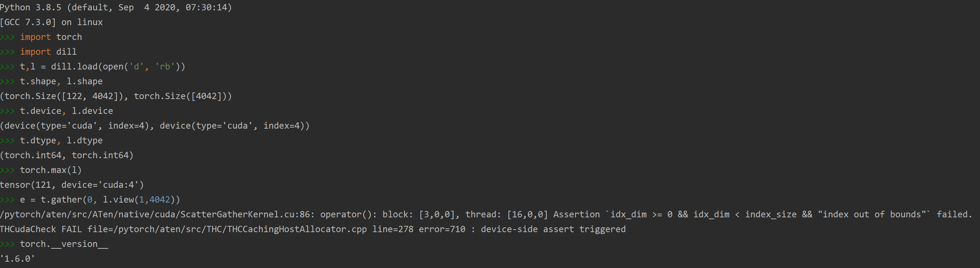Click the 'import torch' command line

pyautogui.click(x=51, y=37)
